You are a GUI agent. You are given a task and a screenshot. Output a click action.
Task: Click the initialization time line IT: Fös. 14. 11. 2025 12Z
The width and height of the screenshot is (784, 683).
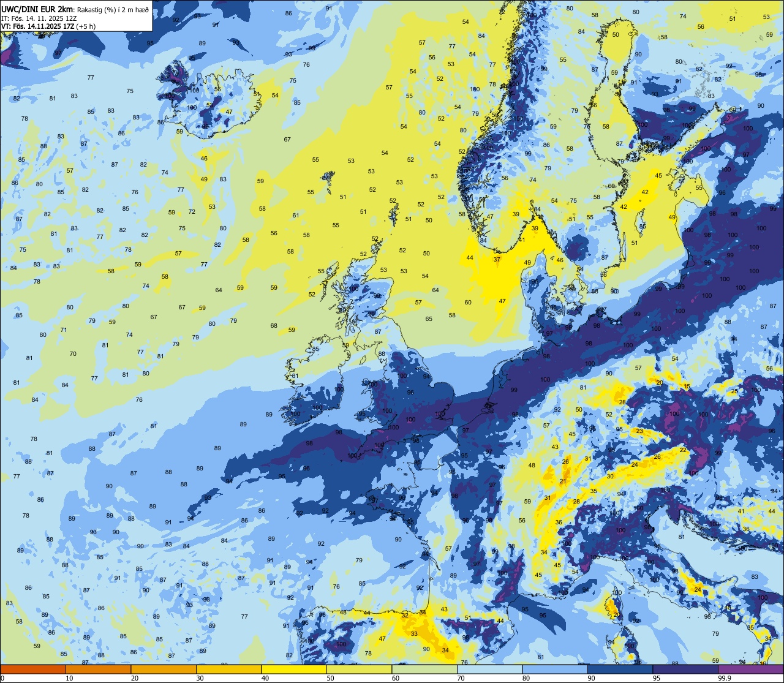[x=39, y=17]
